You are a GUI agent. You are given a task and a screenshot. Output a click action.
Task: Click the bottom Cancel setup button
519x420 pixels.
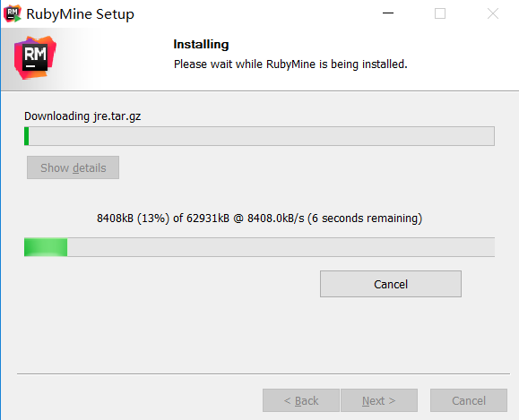coord(469,400)
